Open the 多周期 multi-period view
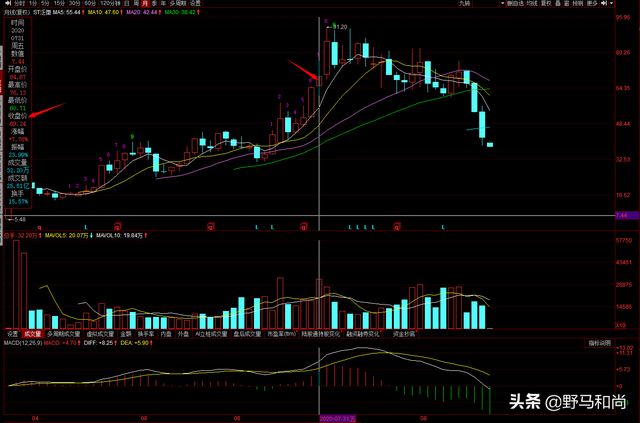640x423 pixels. click(x=178, y=3)
